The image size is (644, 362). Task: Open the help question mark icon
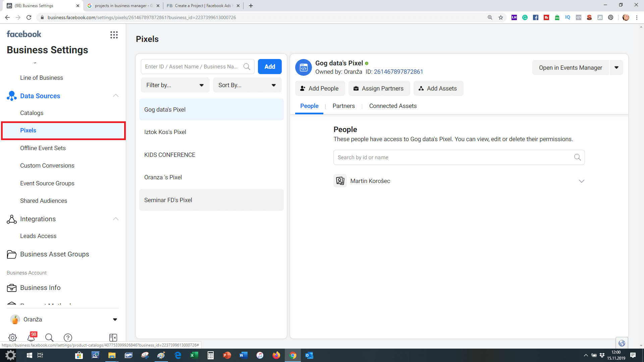coord(68,338)
